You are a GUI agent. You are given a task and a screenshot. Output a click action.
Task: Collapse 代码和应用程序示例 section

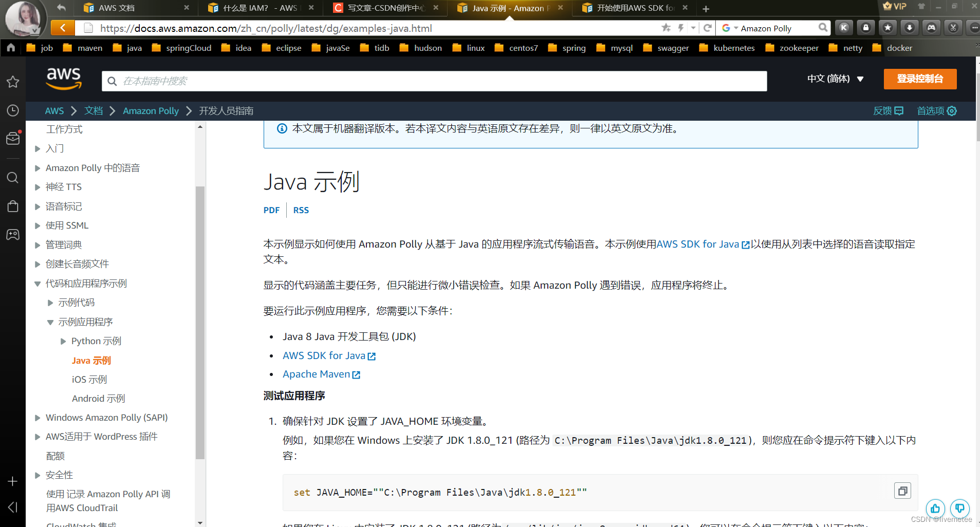(x=38, y=284)
